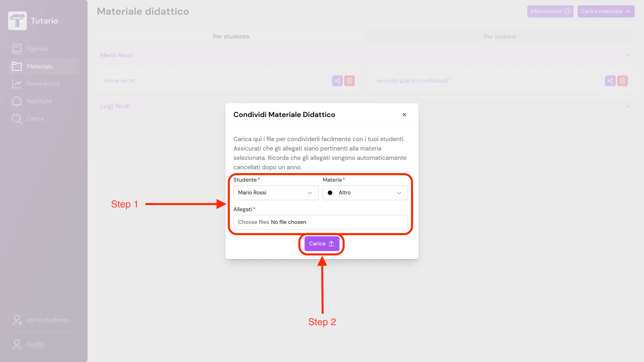Switch to the Per materia tab

[500, 37]
